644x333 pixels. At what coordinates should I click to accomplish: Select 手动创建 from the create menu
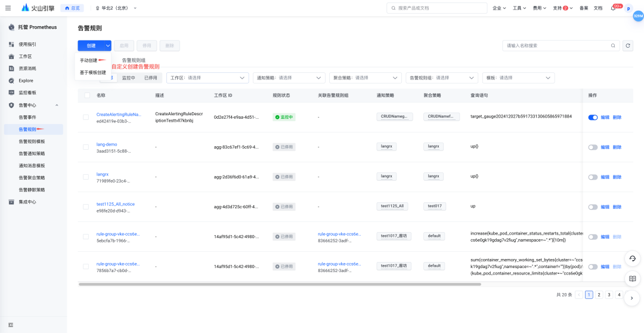point(88,60)
